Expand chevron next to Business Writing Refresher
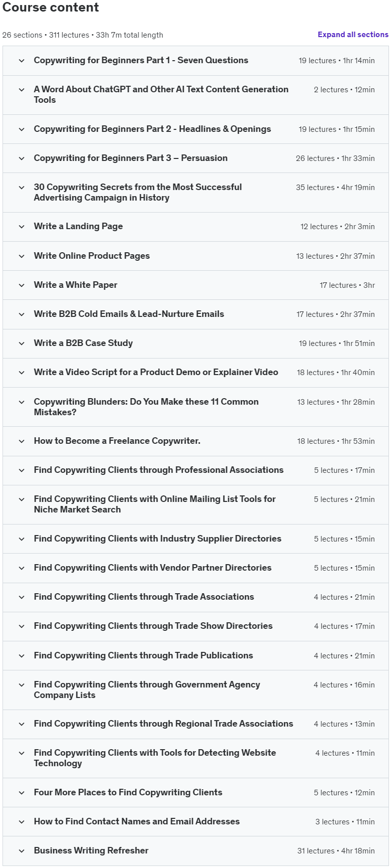The width and height of the screenshot is (391, 868). pyautogui.click(x=22, y=851)
